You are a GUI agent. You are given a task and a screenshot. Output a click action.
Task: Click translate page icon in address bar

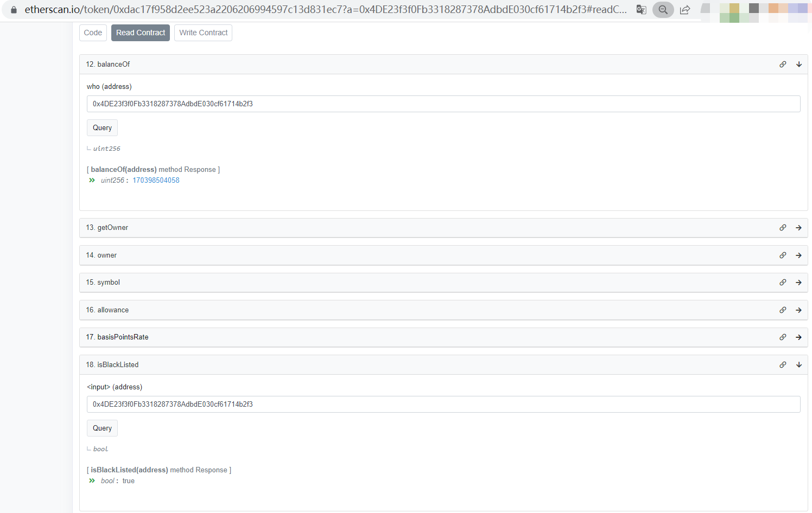pos(641,10)
